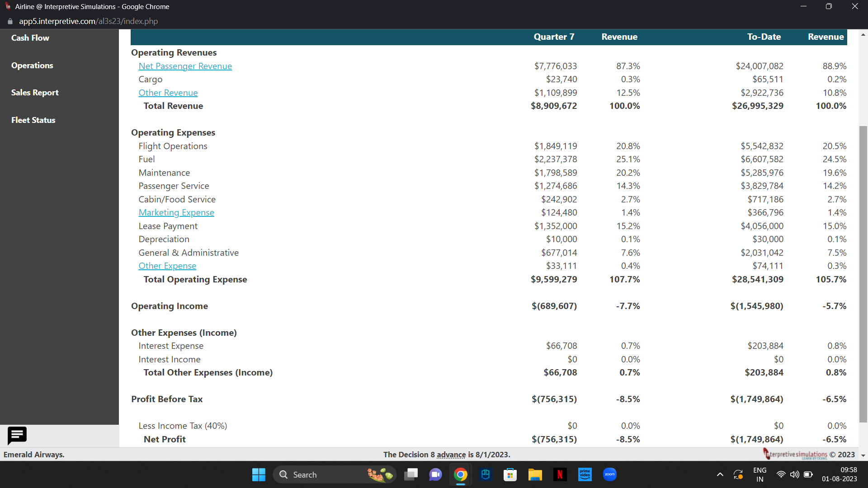Open the Fleet Status section
The width and height of the screenshot is (868, 488).
pos(33,120)
